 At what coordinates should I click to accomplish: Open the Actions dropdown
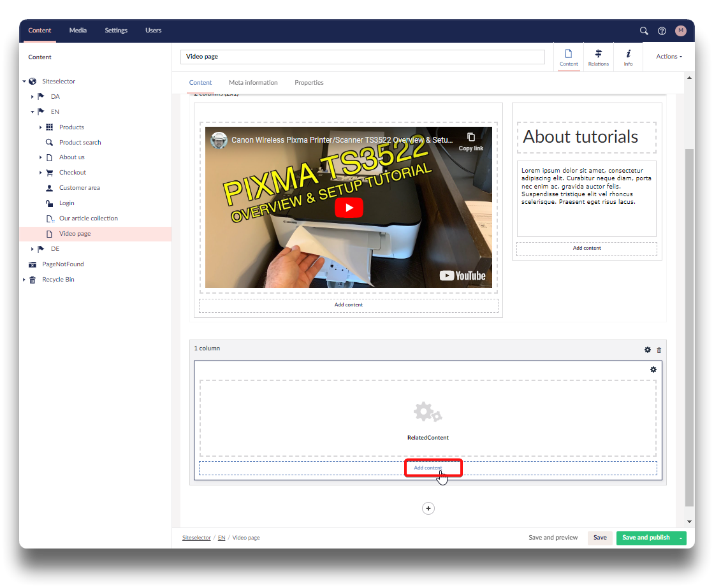coord(669,57)
